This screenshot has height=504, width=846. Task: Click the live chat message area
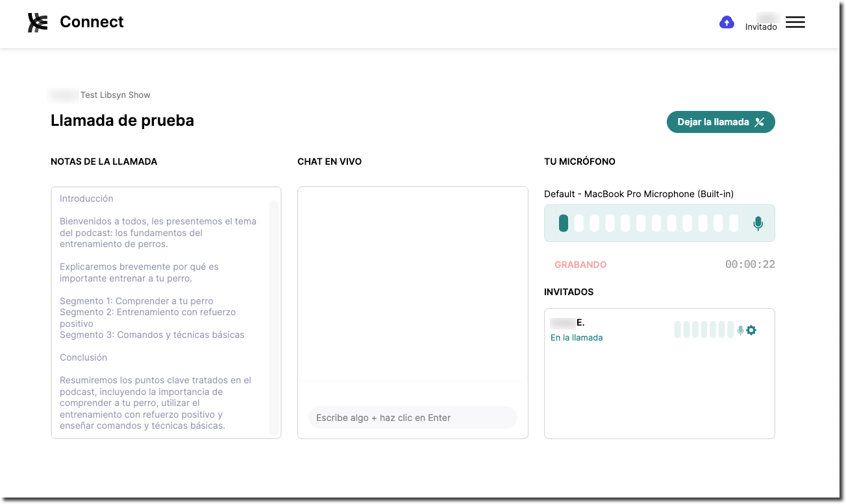pyautogui.click(x=413, y=283)
